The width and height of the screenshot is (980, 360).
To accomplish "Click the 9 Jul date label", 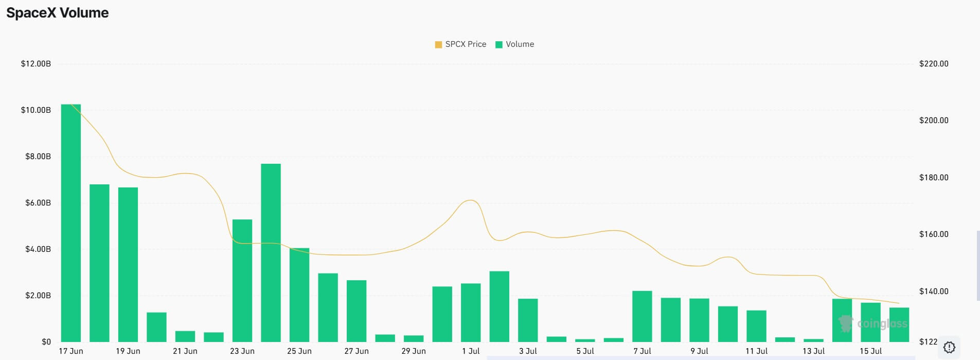I will [699, 351].
